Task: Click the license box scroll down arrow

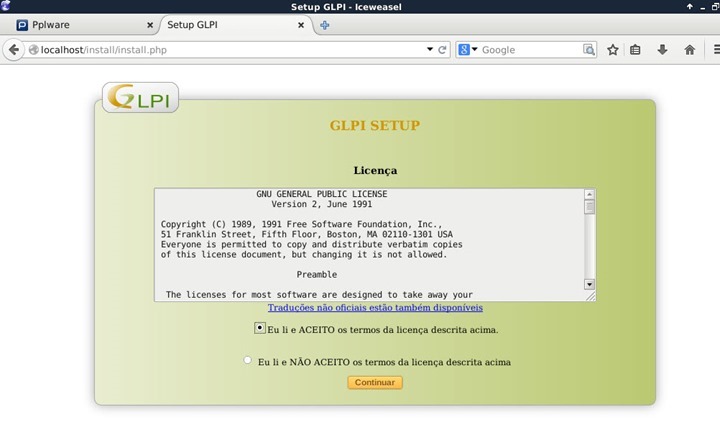Action: [x=590, y=284]
